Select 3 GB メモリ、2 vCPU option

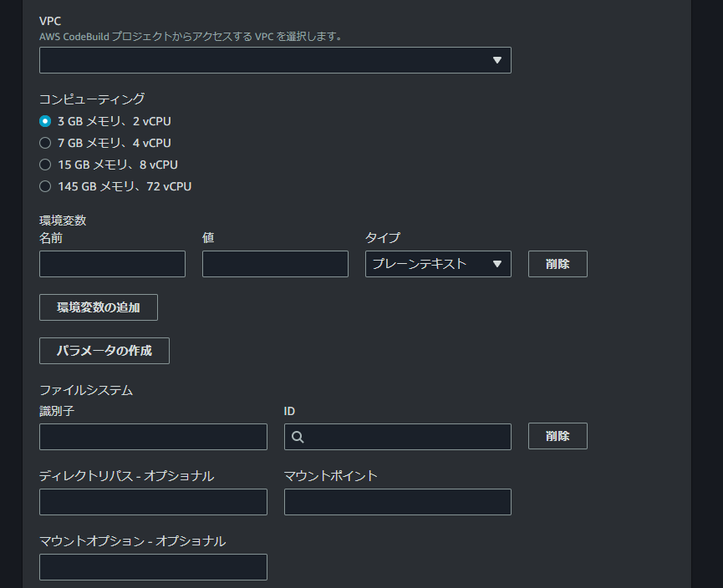pos(45,121)
